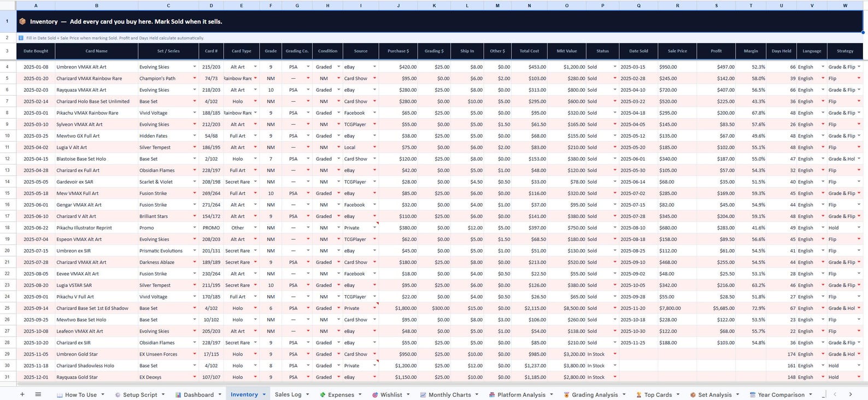This screenshot has width=868, height=400.
Task: Switch to the Platform Analysis tab
Action: click(x=521, y=395)
